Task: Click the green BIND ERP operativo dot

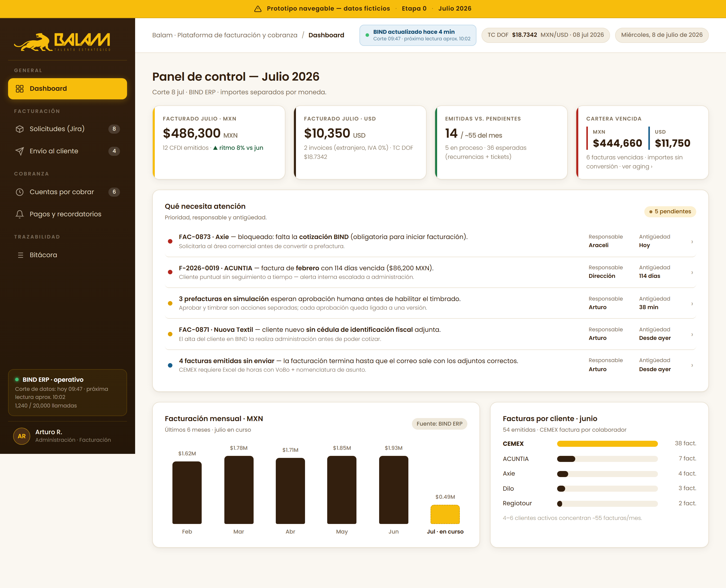Action: point(17,379)
